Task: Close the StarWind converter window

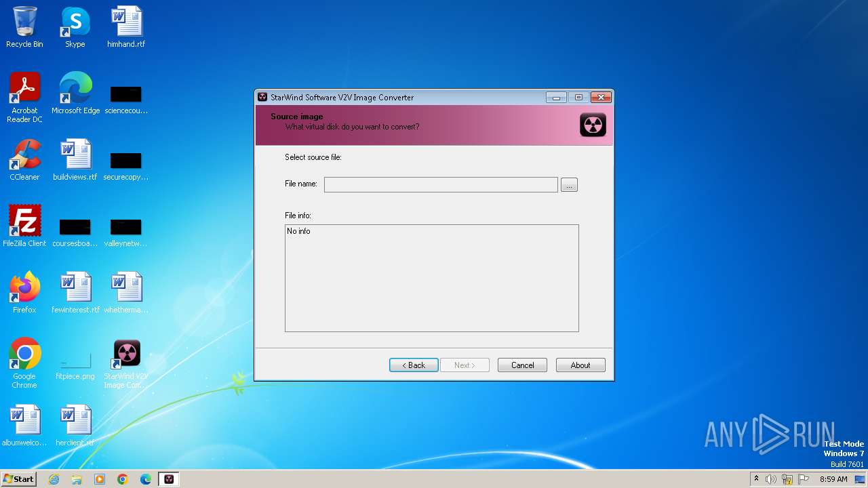Action: (x=601, y=98)
